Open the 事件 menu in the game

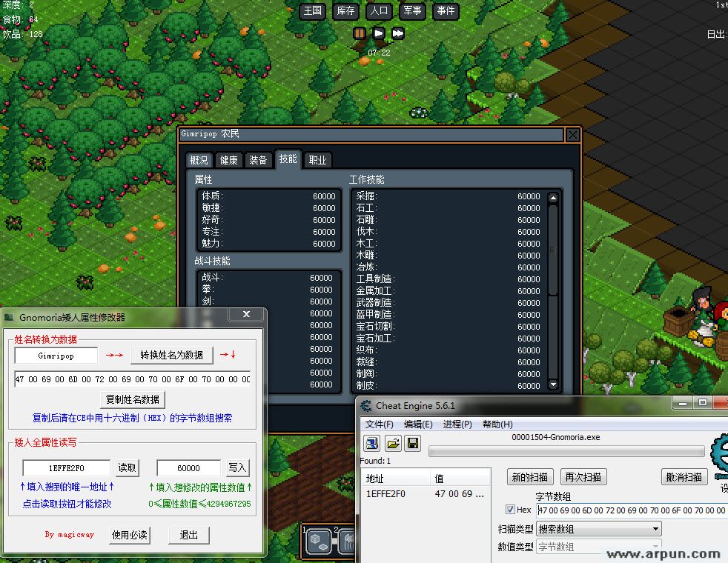(446, 10)
